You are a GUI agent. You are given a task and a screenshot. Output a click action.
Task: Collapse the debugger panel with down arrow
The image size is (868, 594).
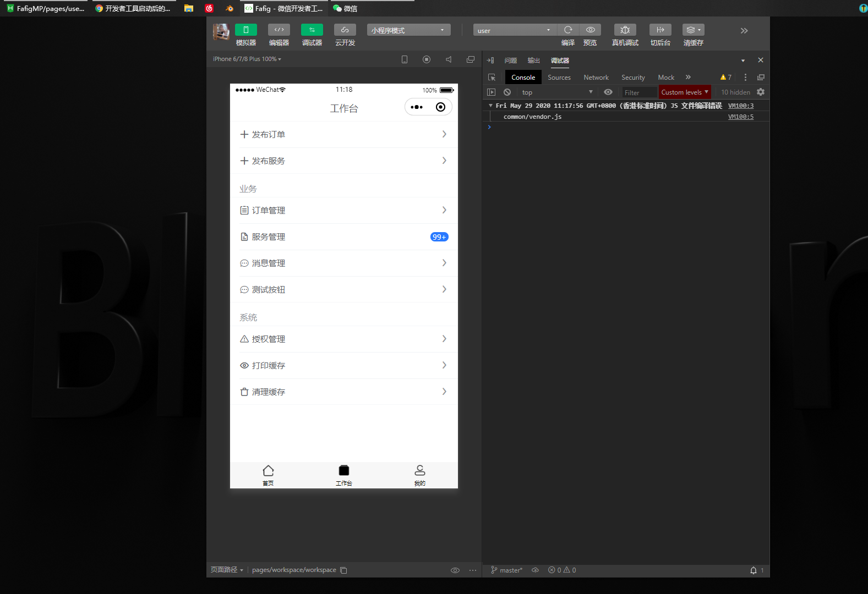click(743, 61)
